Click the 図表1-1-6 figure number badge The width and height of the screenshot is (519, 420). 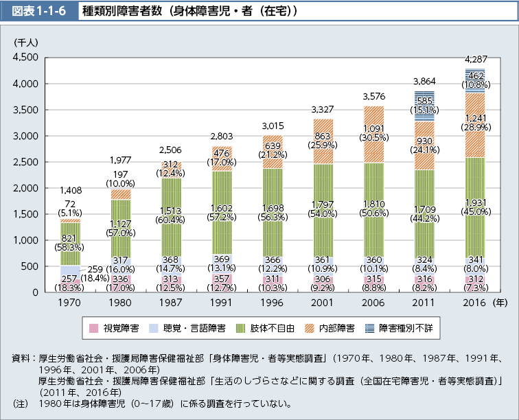coord(38,12)
